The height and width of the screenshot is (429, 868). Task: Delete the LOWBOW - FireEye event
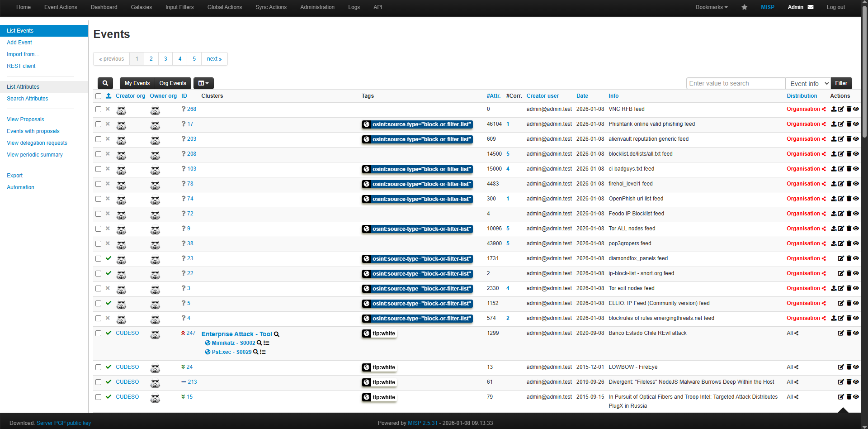849,367
